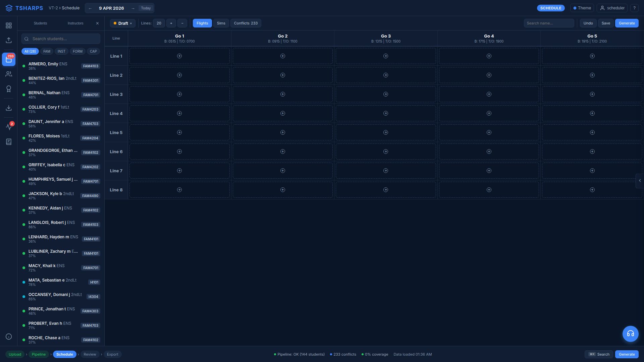Add flight to Line 3 Go 2

click(283, 94)
